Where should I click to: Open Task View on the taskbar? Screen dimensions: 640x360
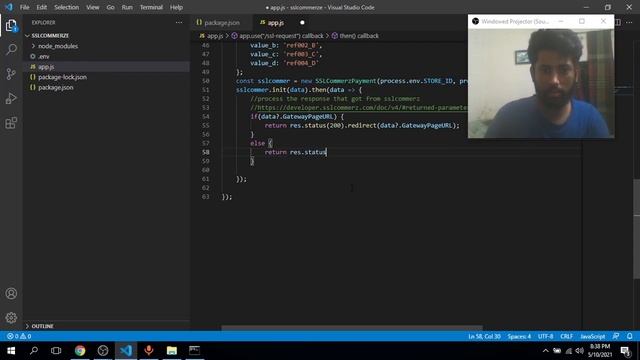pyautogui.click(x=56, y=351)
